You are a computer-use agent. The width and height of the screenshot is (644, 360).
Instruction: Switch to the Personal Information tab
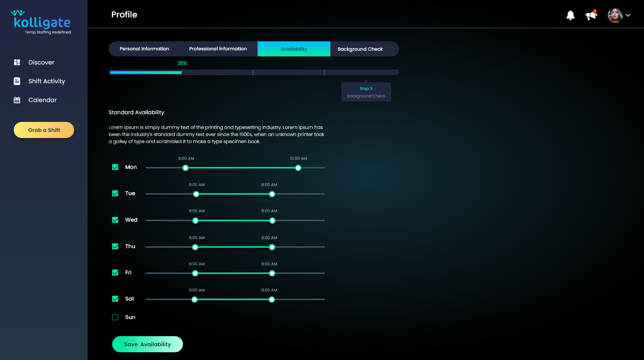click(144, 49)
